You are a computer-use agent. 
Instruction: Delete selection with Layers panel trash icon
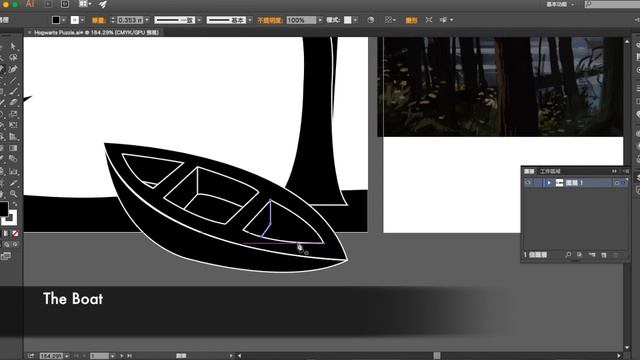click(616, 255)
